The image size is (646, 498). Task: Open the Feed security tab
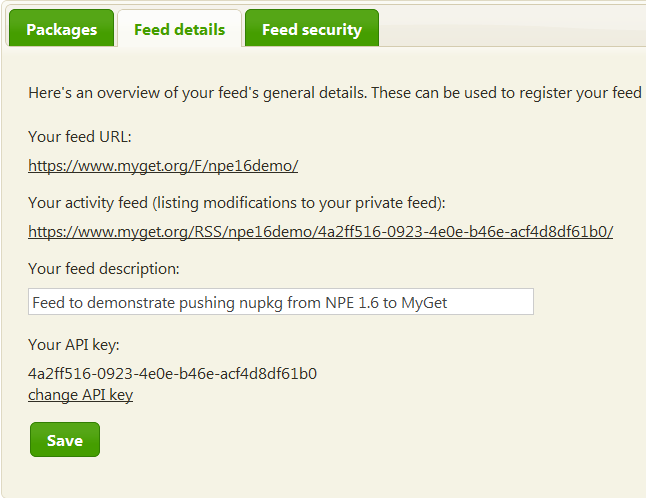312,28
